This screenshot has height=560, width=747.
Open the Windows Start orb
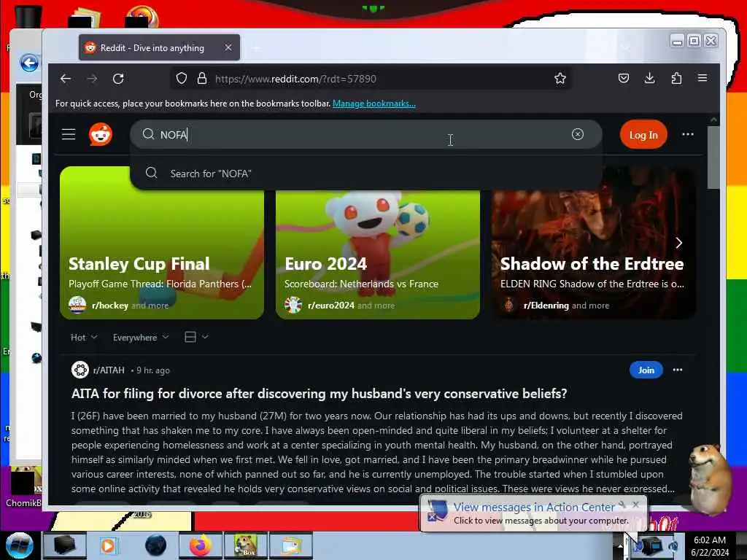pyautogui.click(x=19, y=545)
